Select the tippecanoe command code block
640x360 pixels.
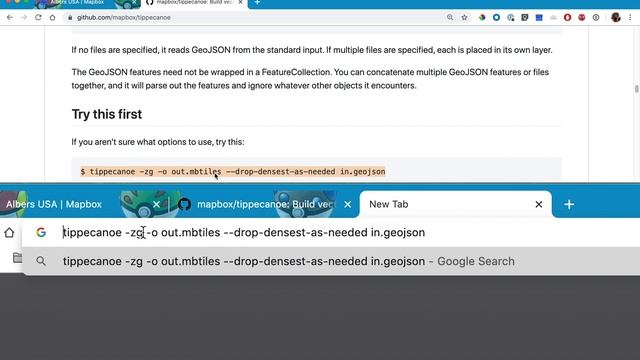316,171
